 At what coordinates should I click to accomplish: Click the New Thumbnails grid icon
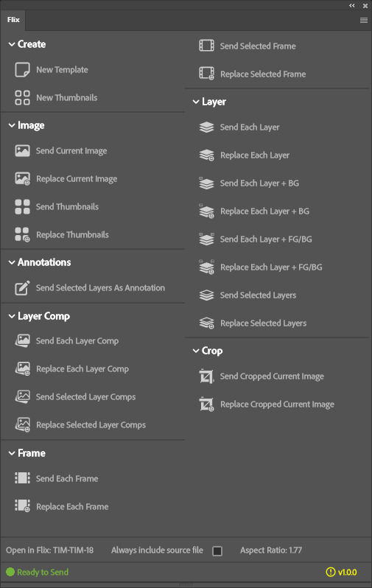[x=22, y=97]
